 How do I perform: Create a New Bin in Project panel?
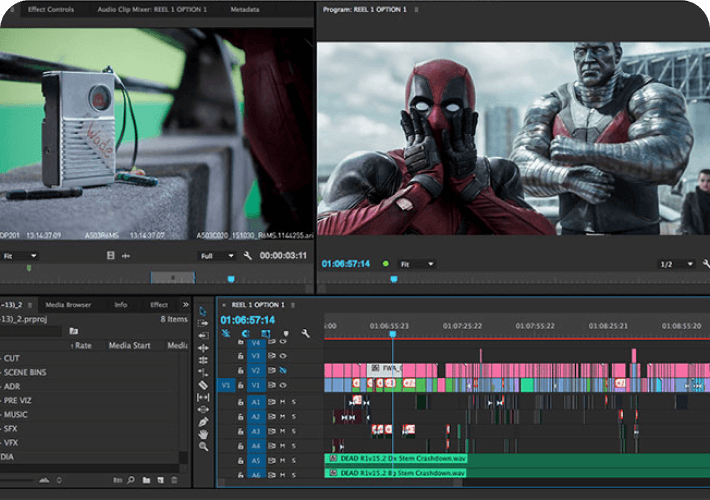146,480
